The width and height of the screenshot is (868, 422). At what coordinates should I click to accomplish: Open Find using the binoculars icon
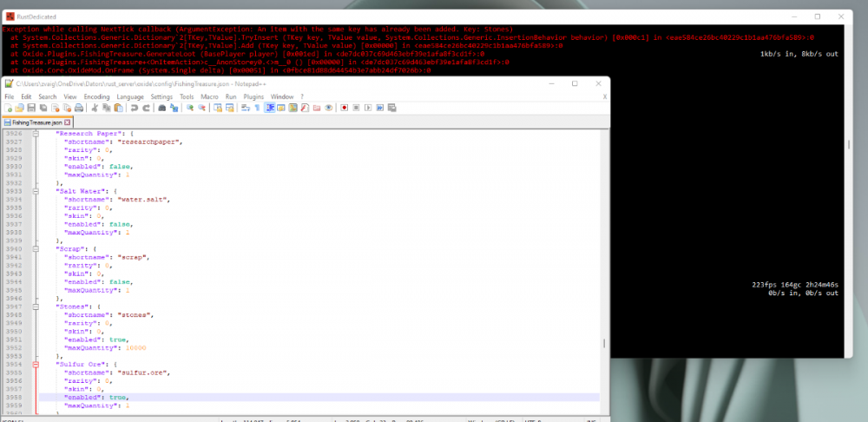(x=162, y=108)
